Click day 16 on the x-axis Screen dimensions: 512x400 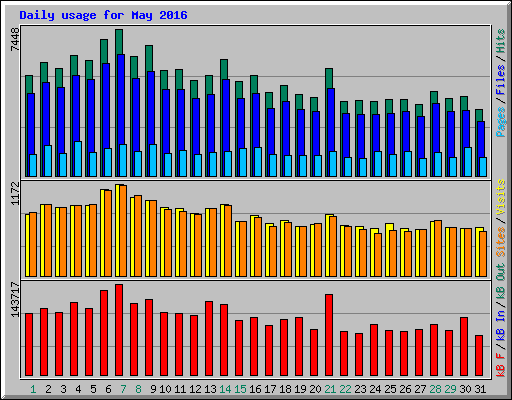(255, 389)
